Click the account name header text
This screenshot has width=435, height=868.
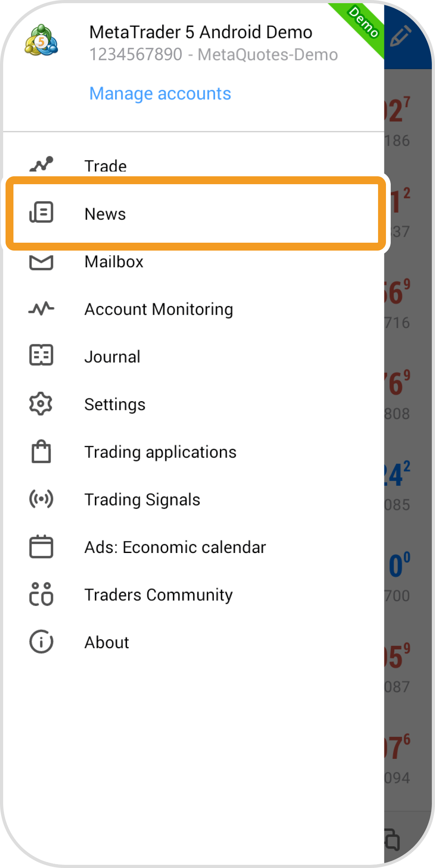click(200, 32)
